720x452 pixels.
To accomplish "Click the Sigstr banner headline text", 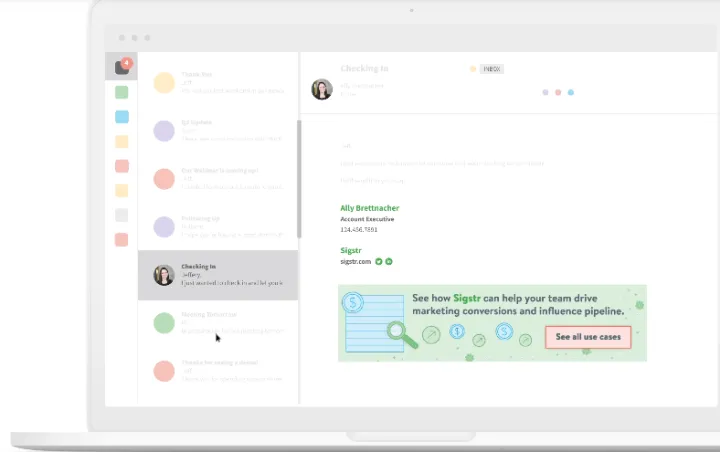I will [518, 305].
